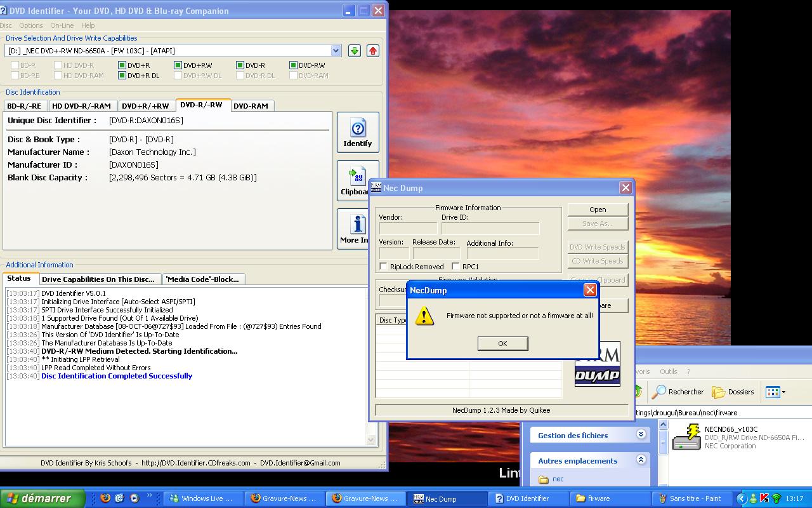Open the drive selection dropdown

pyautogui.click(x=336, y=51)
